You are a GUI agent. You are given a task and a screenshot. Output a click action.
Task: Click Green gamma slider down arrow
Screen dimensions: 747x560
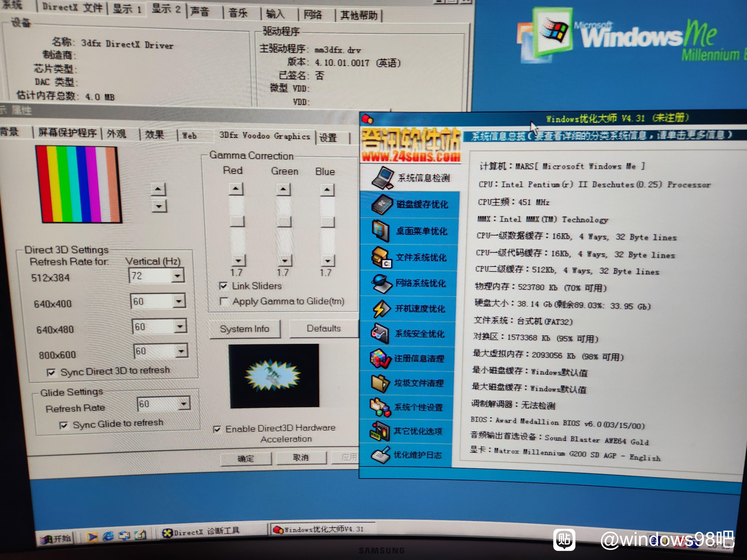tap(285, 261)
